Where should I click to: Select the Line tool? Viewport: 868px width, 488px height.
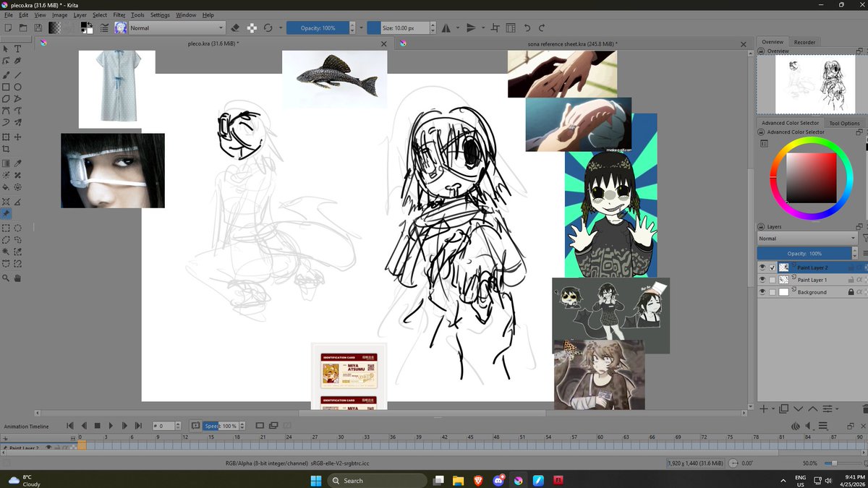(17, 74)
